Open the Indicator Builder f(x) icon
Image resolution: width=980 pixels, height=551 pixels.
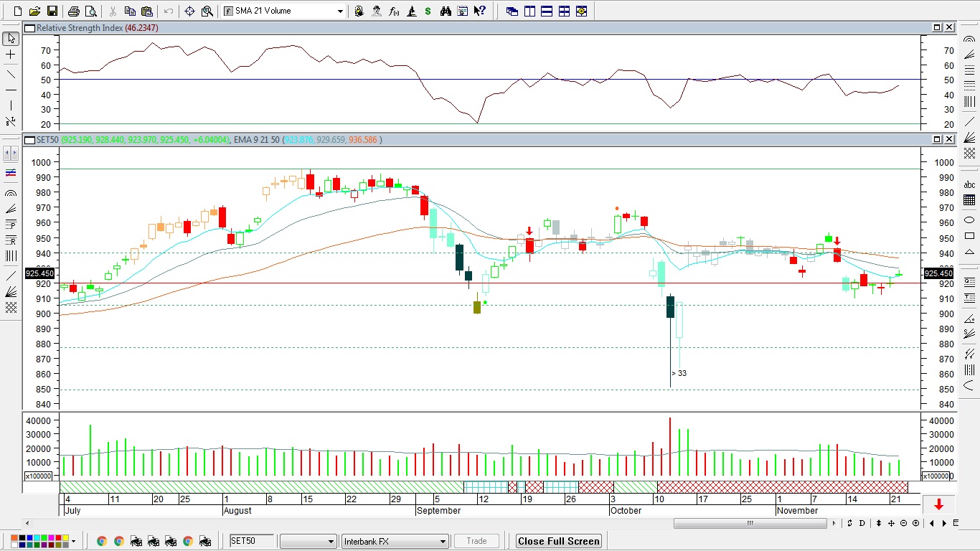(x=394, y=11)
